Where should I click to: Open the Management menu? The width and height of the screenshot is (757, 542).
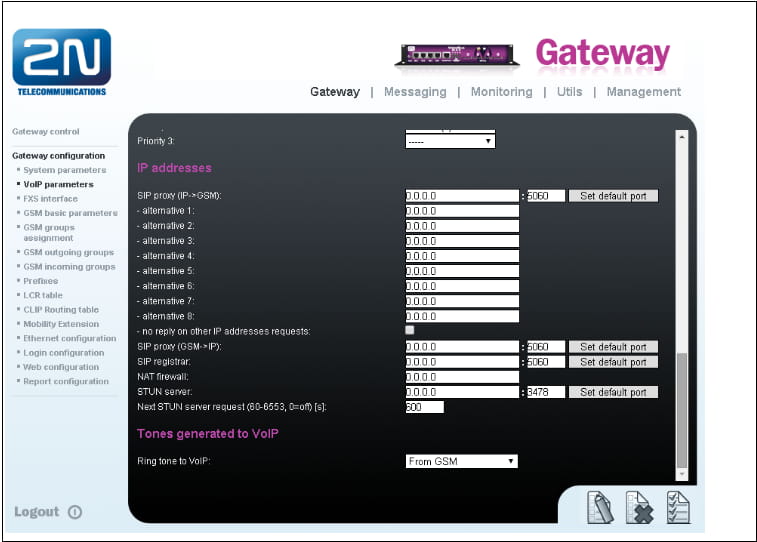click(644, 92)
